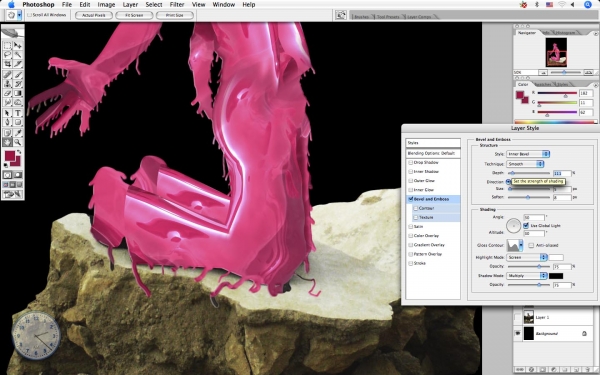Screen dimensions: 600x375
Task: Toggle Background layer visibility eye
Action: click(518, 333)
